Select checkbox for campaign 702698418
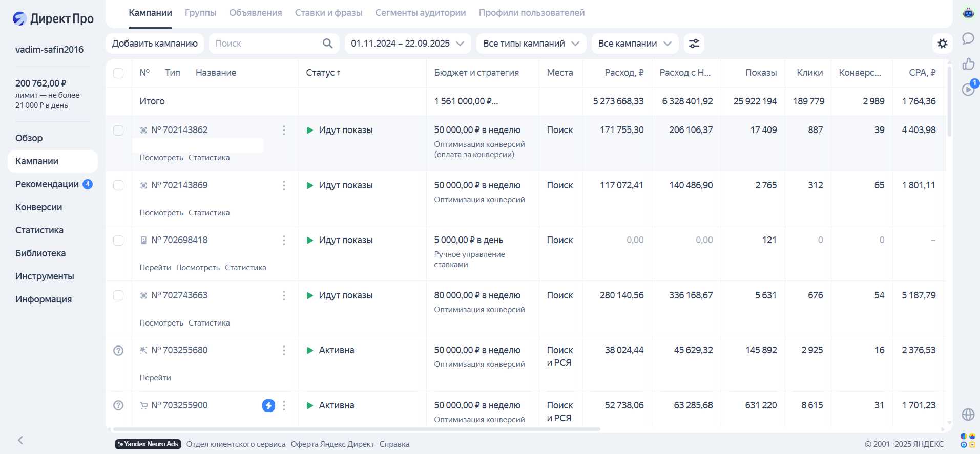Screen dimensions: 980x454 118,240
